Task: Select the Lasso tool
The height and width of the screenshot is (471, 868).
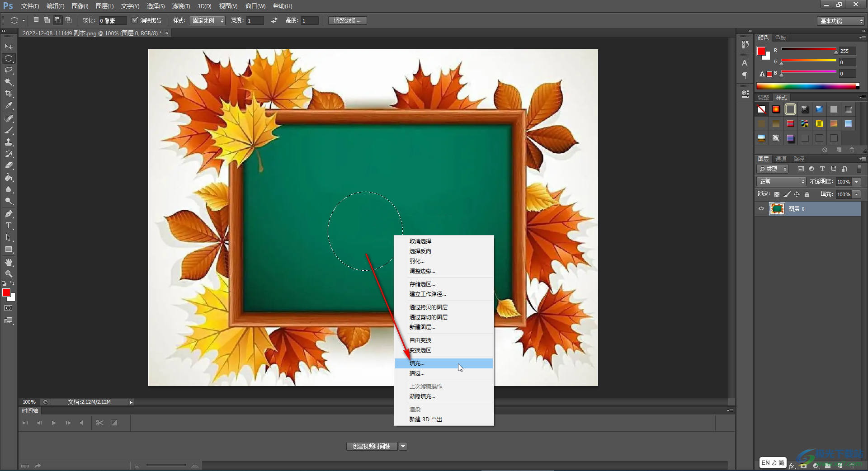Action: point(9,70)
